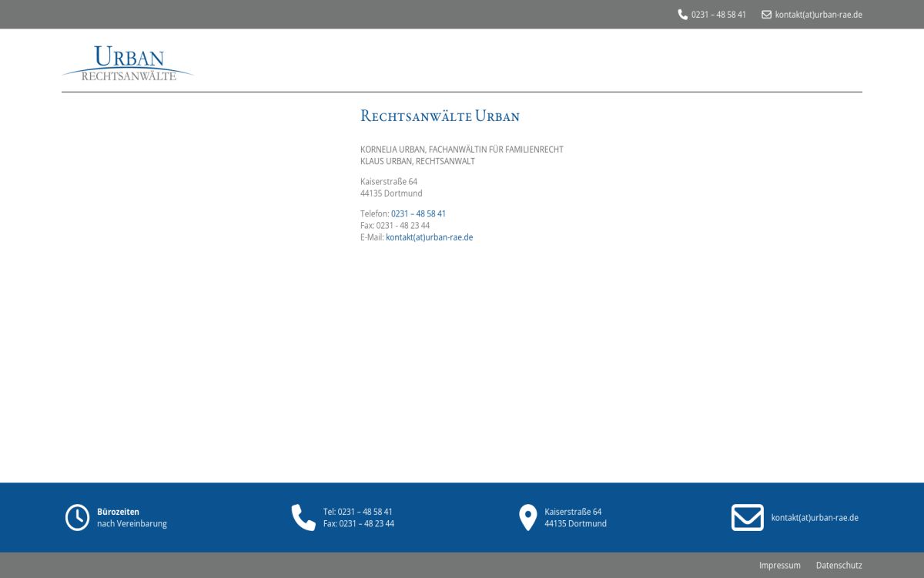Click the Fax number in the footer

[359, 523]
